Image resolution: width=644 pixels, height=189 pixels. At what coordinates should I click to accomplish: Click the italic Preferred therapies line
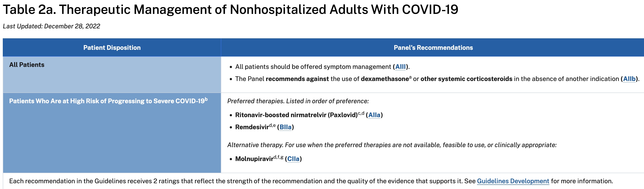pyautogui.click(x=298, y=101)
